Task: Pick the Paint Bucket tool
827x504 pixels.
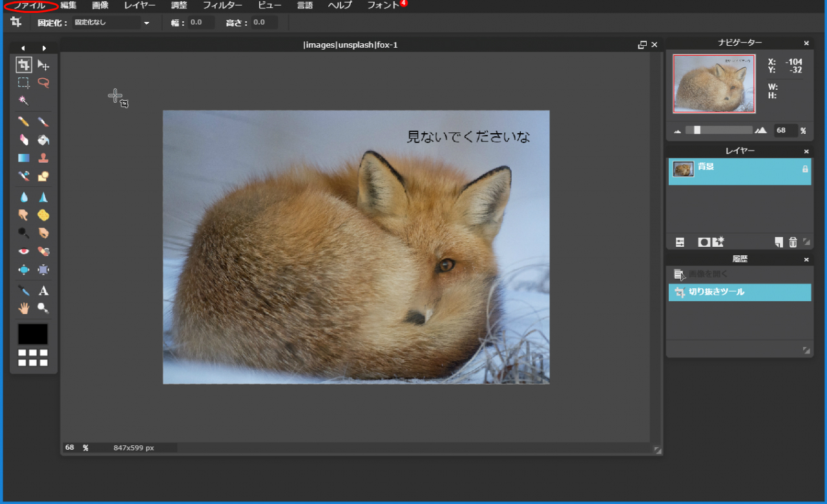Action: (x=43, y=140)
